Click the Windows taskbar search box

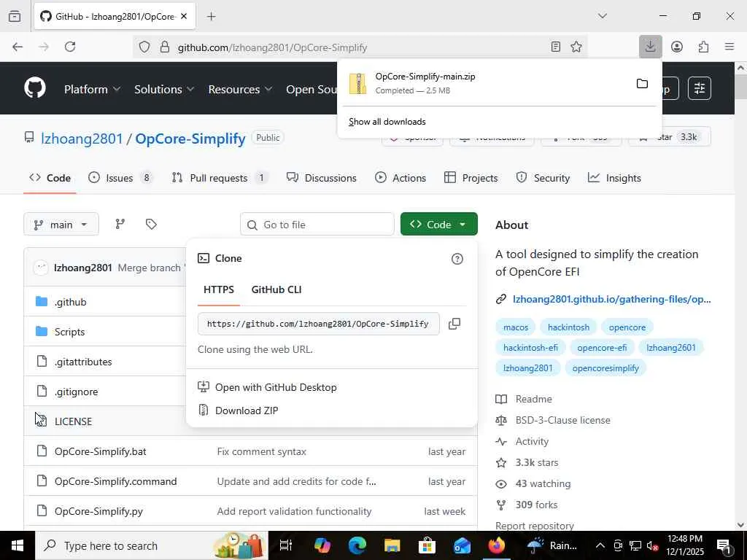(x=152, y=545)
